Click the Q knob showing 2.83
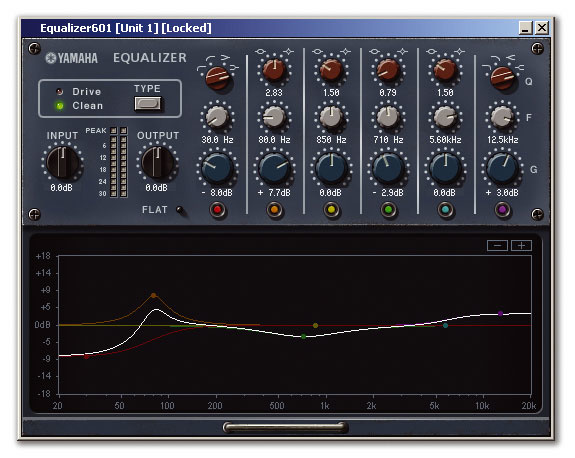 (274, 70)
